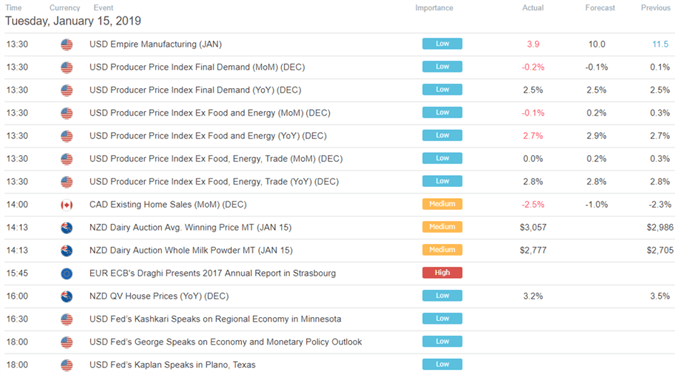The height and width of the screenshot is (375, 680).
Task: Open USD Producer Price Index Final Demand (MoM) event
Action: 197,67
